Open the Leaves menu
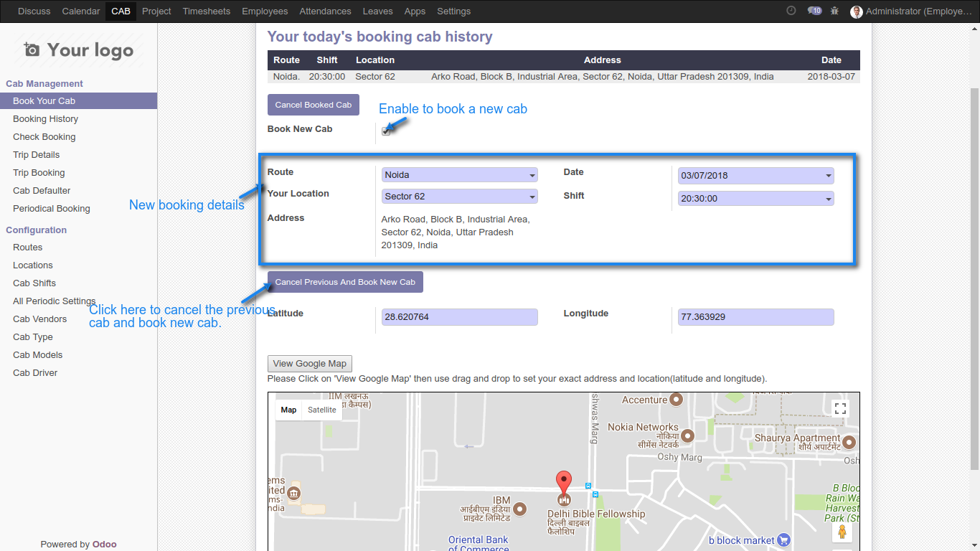The image size is (980, 551). [378, 11]
